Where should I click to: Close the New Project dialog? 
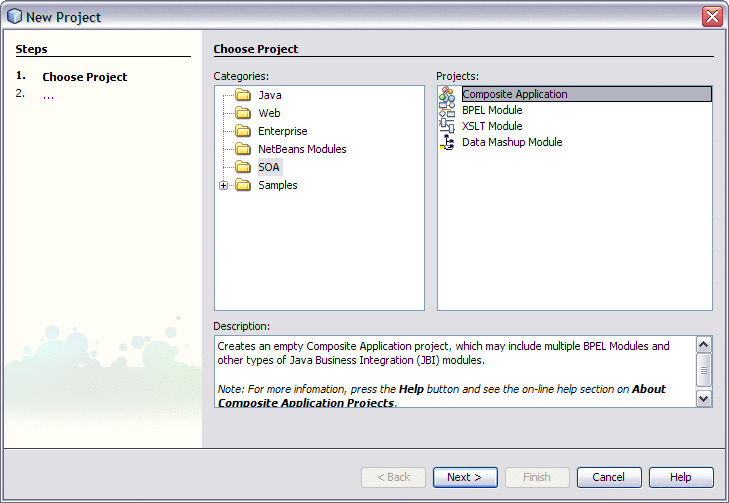[712, 17]
